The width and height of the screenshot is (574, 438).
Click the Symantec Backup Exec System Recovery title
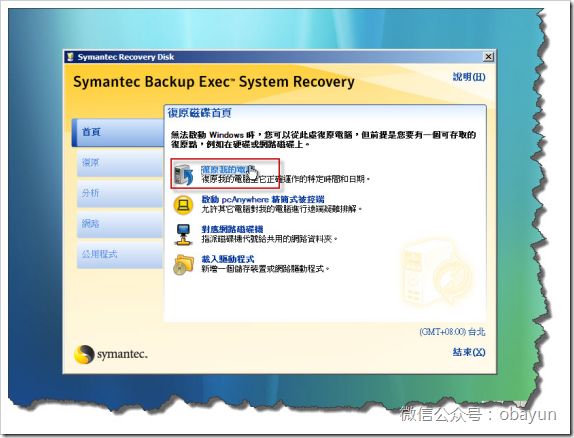[x=214, y=82]
